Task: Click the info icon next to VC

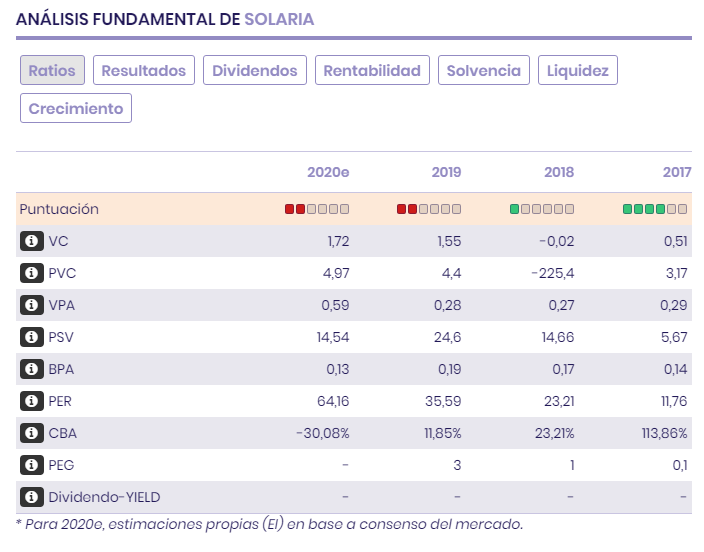Action: click(x=32, y=241)
